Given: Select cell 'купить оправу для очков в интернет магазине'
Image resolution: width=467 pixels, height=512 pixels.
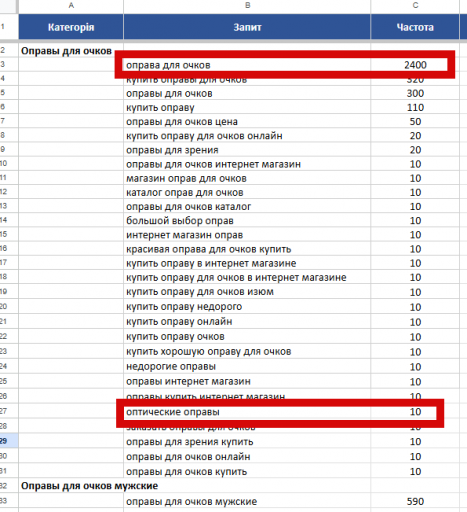Looking at the screenshot, I should coord(247,277).
